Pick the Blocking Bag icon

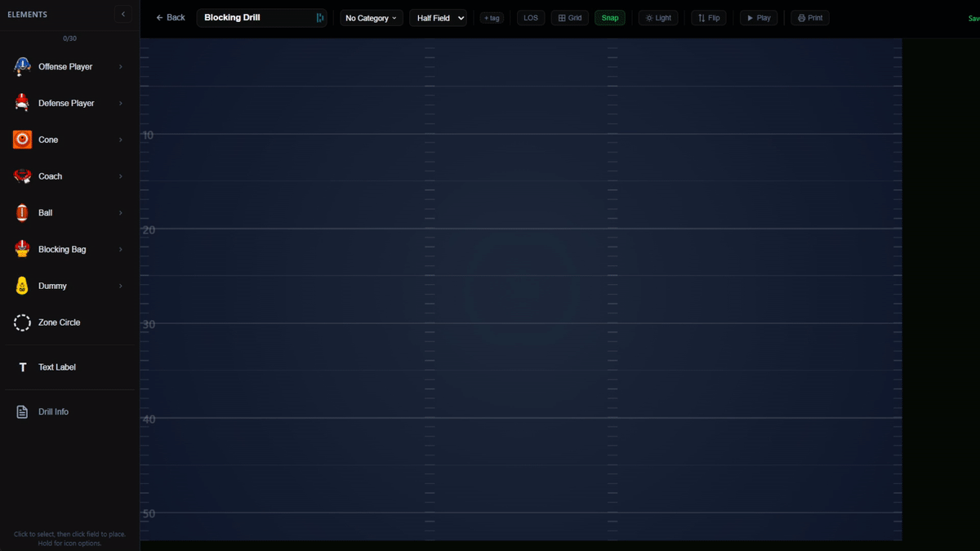(22, 249)
